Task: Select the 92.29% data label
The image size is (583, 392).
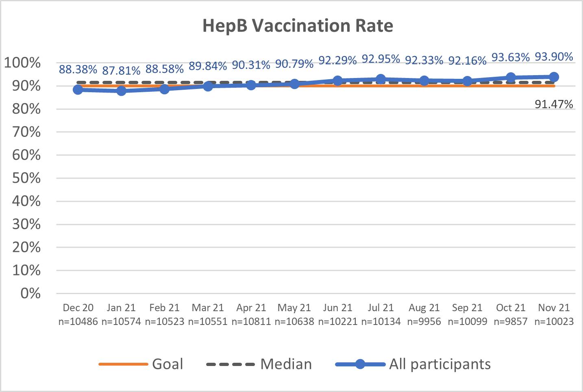Action: pos(337,61)
